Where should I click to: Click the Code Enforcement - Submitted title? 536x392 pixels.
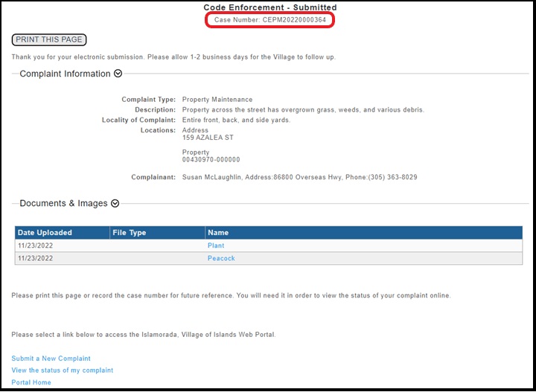pyautogui.click(x=270, y=7)
